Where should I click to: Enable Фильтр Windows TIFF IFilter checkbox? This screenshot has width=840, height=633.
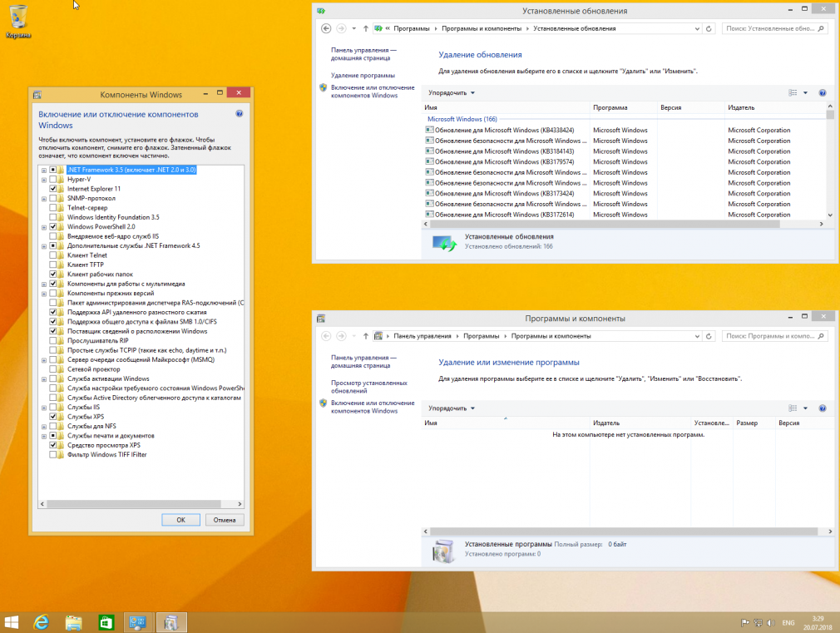point(53,454)
